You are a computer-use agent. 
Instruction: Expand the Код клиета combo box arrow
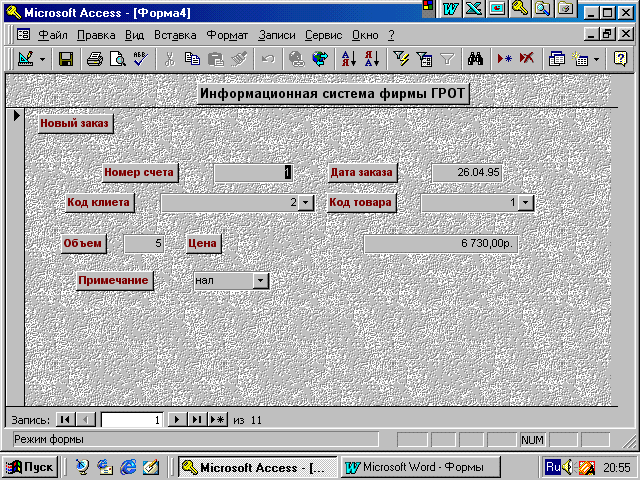305,202
